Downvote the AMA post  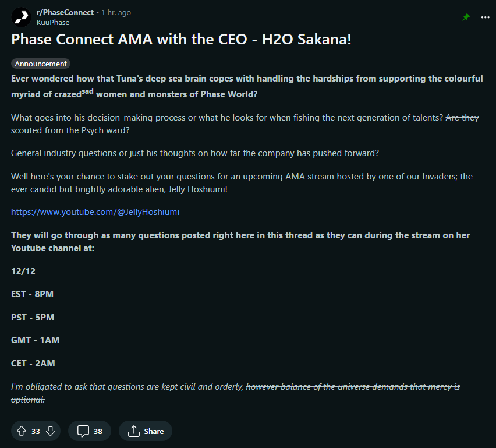click(x=51, y=431)
